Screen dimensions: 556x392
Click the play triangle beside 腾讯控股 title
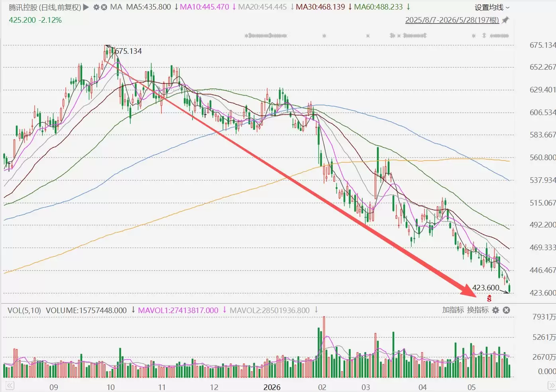click(86, 7)
